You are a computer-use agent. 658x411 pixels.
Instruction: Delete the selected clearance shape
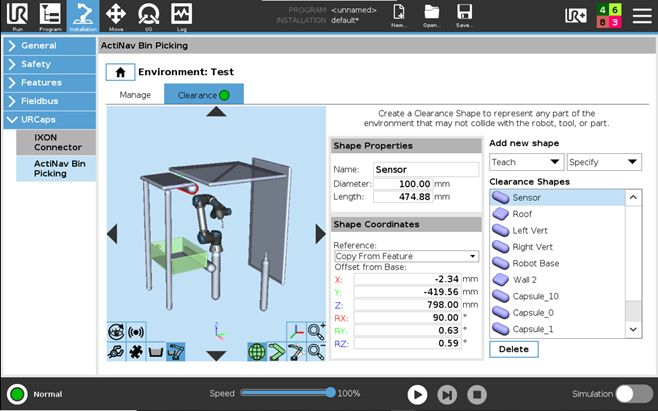tap(514, 349)
